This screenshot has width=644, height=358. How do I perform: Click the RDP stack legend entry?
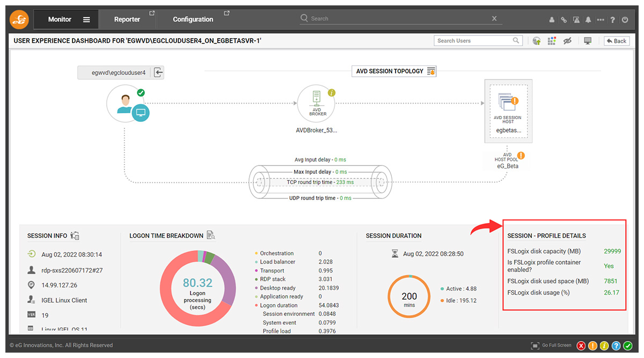click(x=270, y=279)
